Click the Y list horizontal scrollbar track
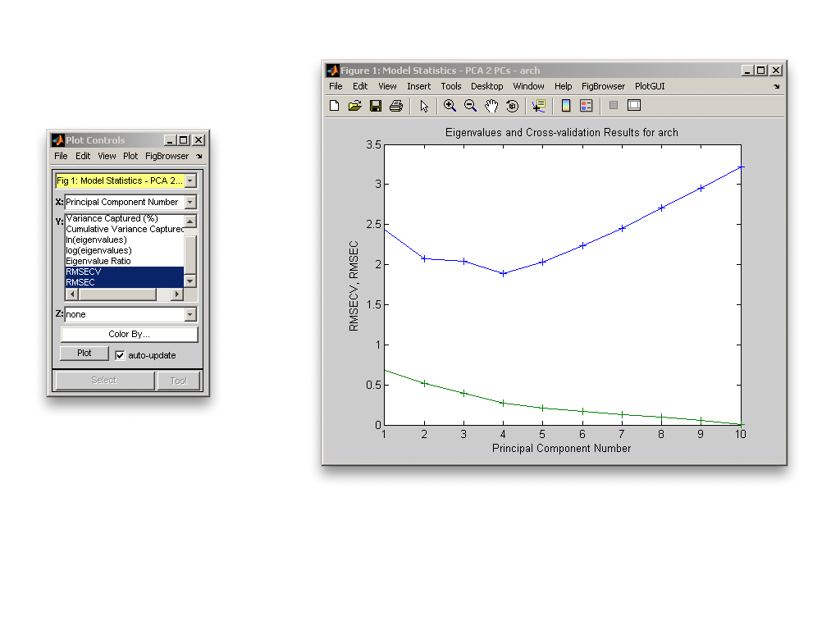This screenshot has width=840, height=630. click(x=123, y=294)
